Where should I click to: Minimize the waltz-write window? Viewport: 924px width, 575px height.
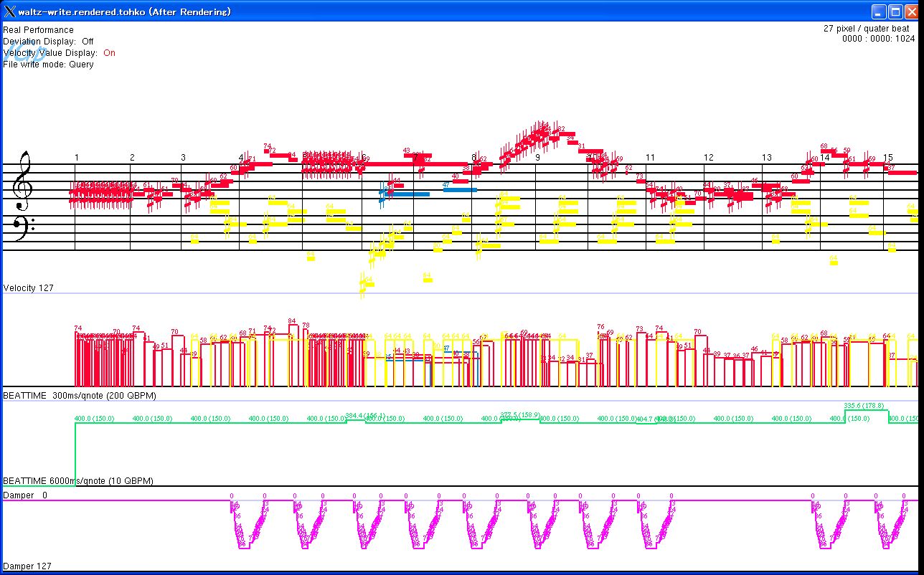[x=879, y=11]
